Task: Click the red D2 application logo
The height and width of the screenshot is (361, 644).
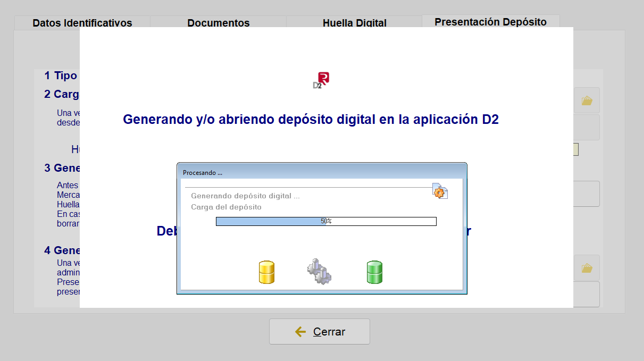Action: click(x=321, y=80)
